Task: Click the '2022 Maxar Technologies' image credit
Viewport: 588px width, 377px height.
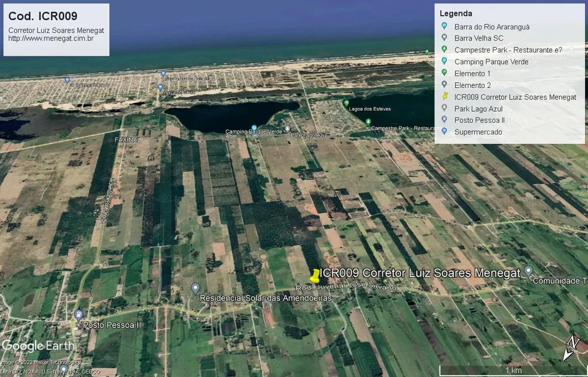Action: pyautogui.click(x=41, y=362)
